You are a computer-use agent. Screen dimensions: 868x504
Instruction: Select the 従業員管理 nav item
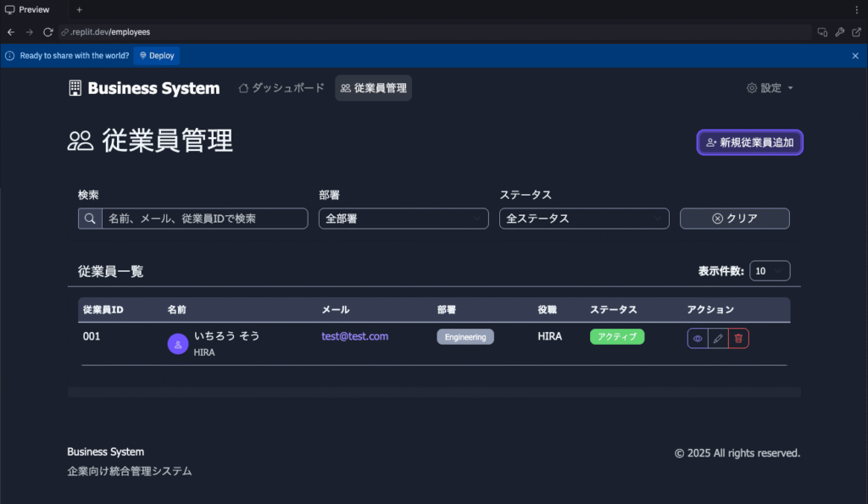[373, 88]
